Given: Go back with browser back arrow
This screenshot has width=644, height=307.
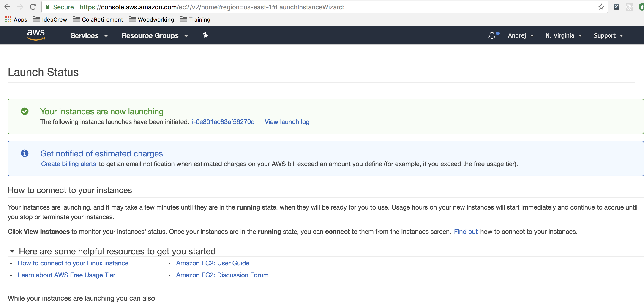Looking at the screenshot, I should (x=8, y=7).
